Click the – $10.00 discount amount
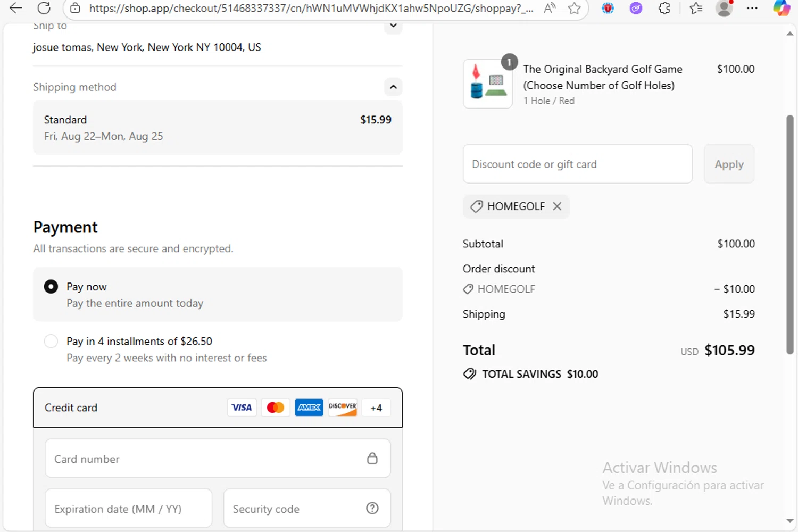This screenshot has width=798, height=532. (734, 289)
